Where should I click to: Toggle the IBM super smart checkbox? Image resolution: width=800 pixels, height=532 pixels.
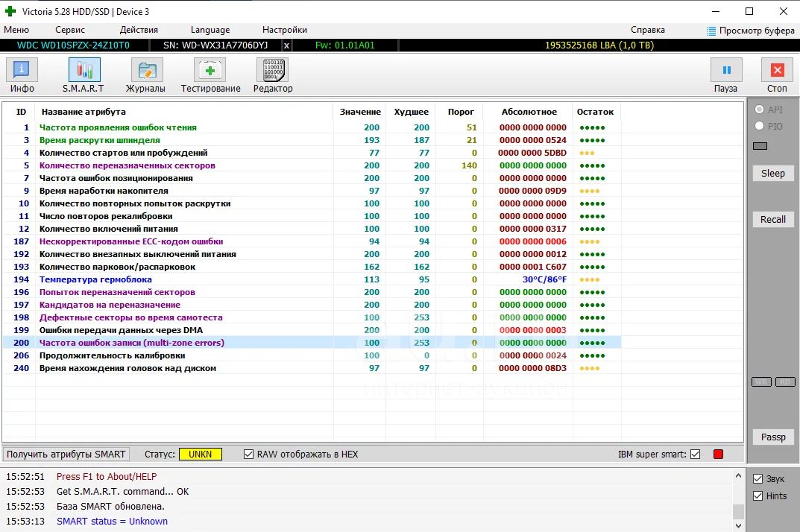tap(695, 454)
